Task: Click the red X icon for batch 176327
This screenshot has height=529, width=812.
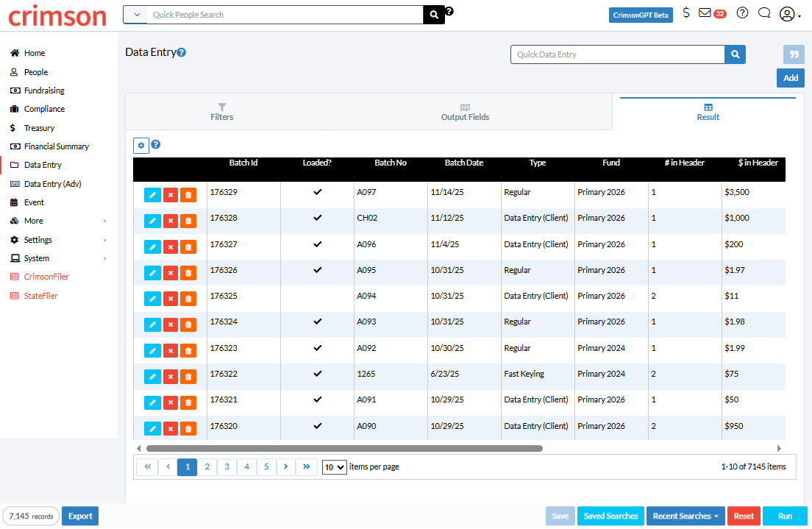Action: (x=171, y=247)
